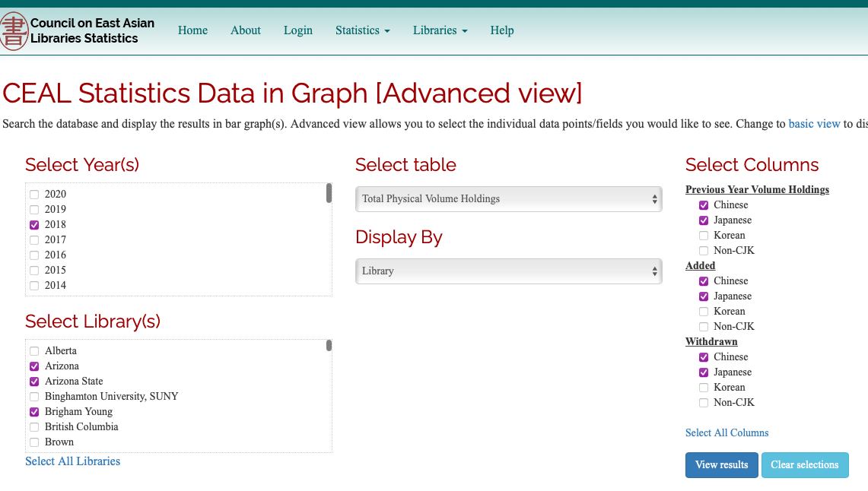Viewport: 868px width, 491px height.
Task: Expand the Select table combo box
Action: coord(509,199)
